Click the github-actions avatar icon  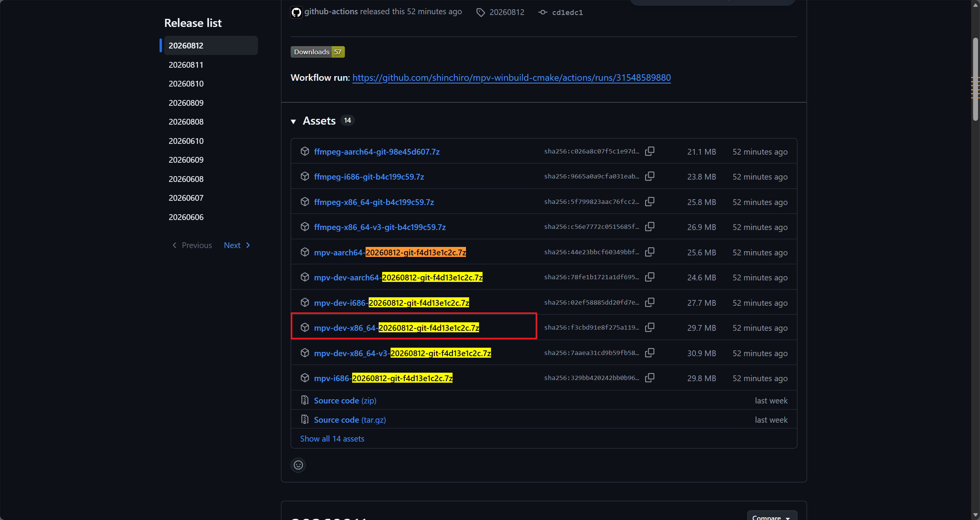coord(296,12)
